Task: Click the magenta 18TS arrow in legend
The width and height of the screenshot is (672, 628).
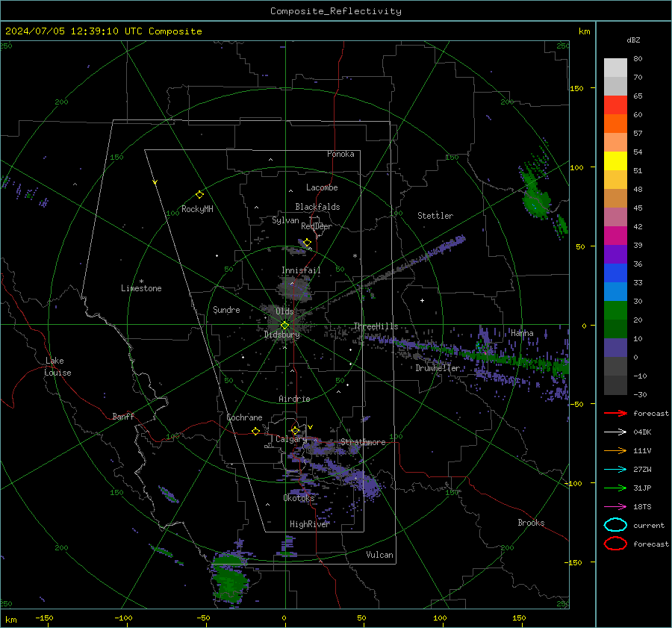Action: pyautogui.click(x=615, y=506)
